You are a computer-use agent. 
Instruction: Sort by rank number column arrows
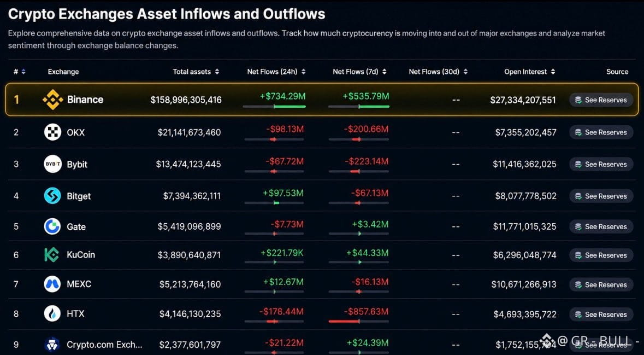[x=23, y=72]
